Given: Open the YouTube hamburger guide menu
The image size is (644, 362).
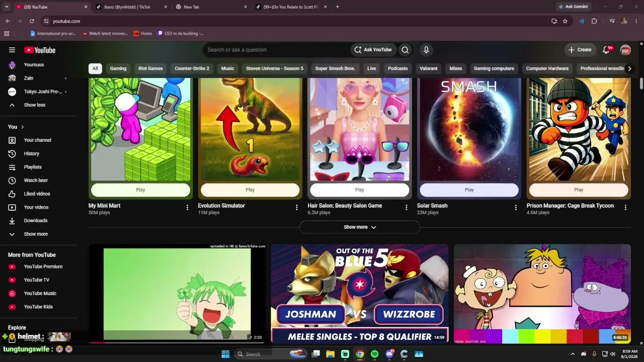Looking at the screenshot, I should (12, 50).
